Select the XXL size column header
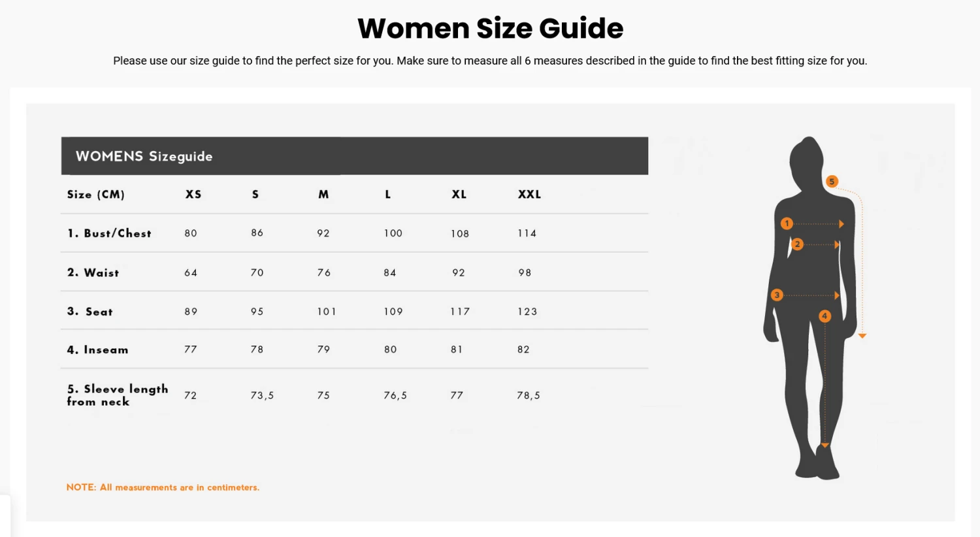This screenshot has width=980, height=537. coord(529,195)
